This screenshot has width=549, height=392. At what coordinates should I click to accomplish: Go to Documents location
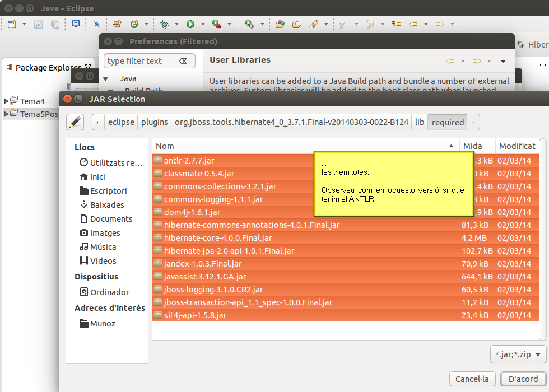click(x=106, y=219)
